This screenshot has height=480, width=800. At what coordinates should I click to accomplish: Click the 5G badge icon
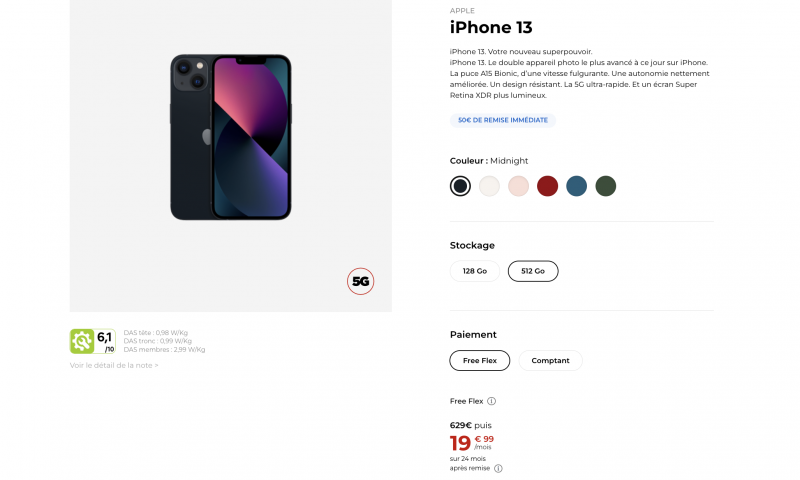click(360, 282)
